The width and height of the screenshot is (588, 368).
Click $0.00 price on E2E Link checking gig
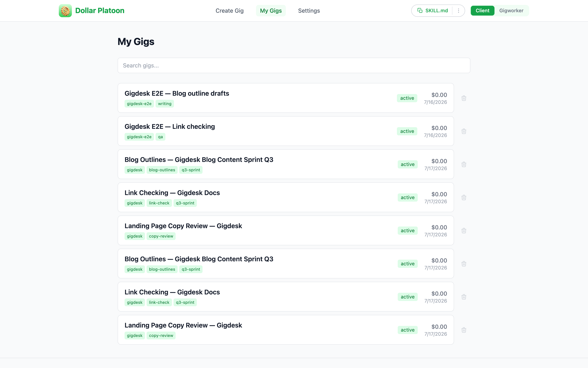pyautogui.click(x=439, y=128)
